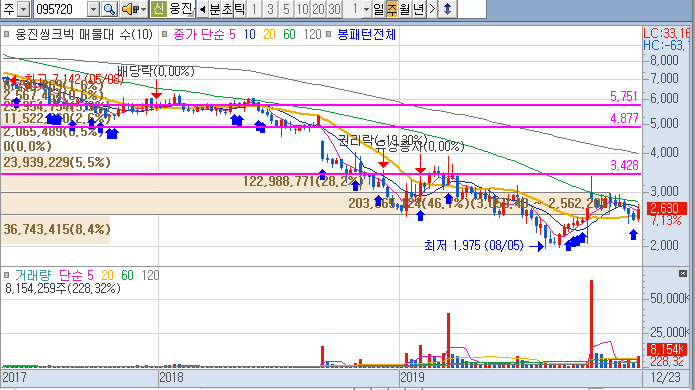Click the 봉패턴전체 label
Viewport: 695px width, 390px height.
(x=367, y=35)
